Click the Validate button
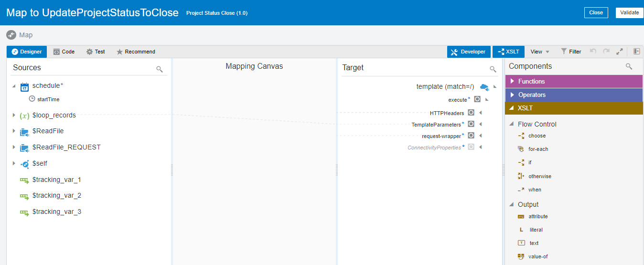The width and height of the screenshot is (644, 265). 629,12
